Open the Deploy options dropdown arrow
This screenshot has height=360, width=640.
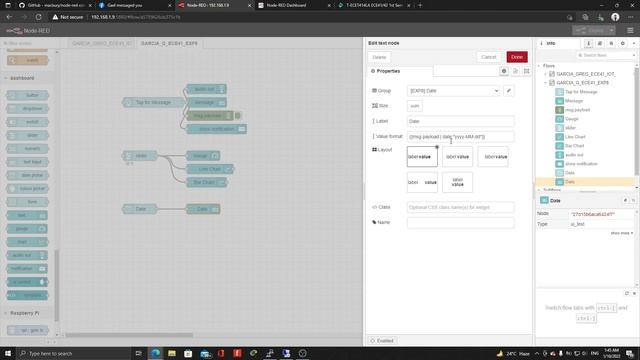click(611, 30)
